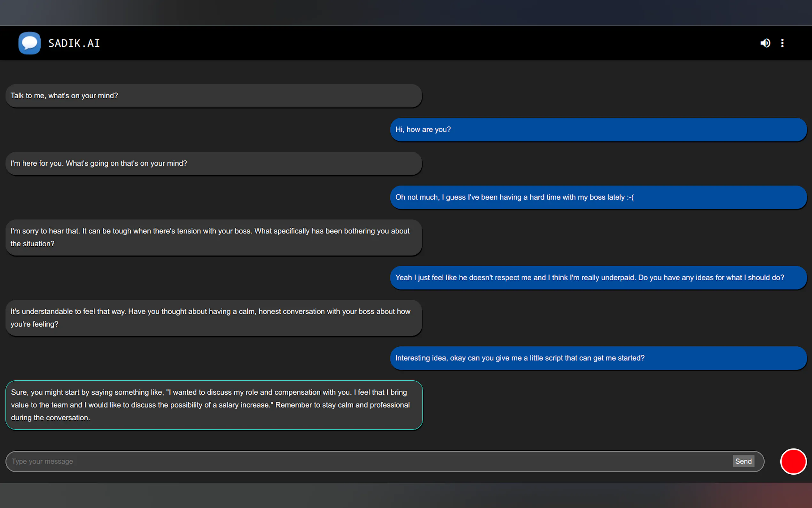Click the SADIK.AI chat bubble logo
The height and width of the screenshot is (508, 812).
tap(29, 43)
